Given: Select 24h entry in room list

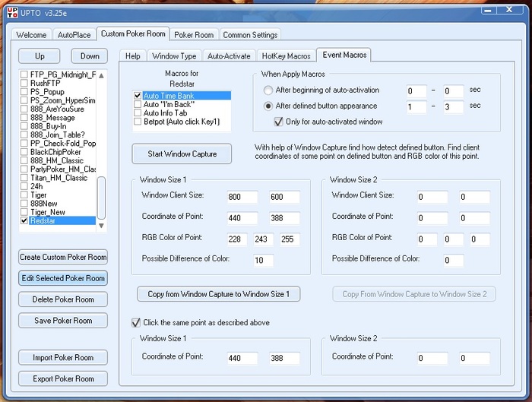Looking at the screenshot, I should pyautogui.click(x=36, y=186).
